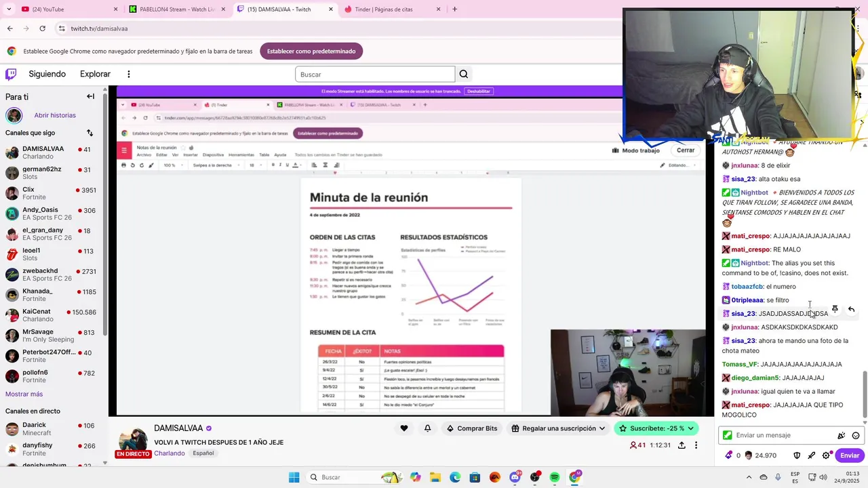Open MrSavage channel in sidebar
868x488 pixels.
click(x=51, y=335)
